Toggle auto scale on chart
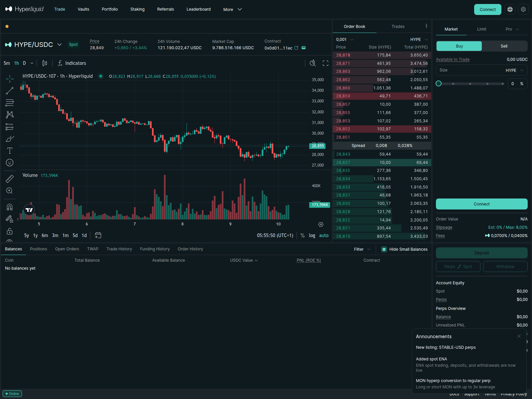This screenshot has height=399, width=532. 324,235
